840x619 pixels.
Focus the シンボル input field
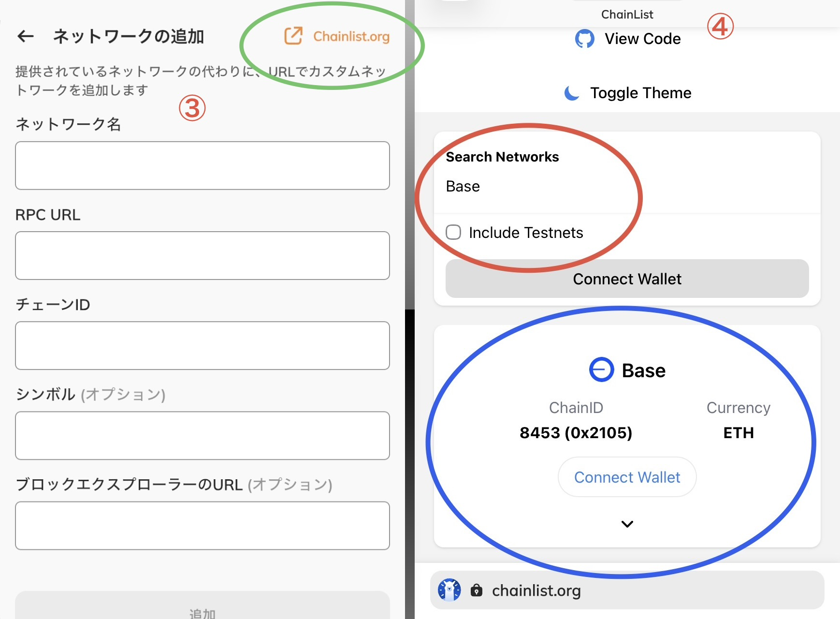203,435
